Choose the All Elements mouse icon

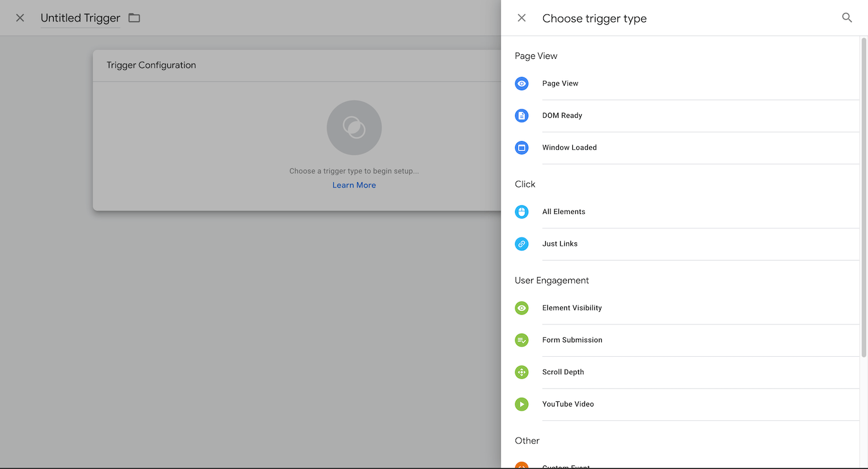click(521, 212)
